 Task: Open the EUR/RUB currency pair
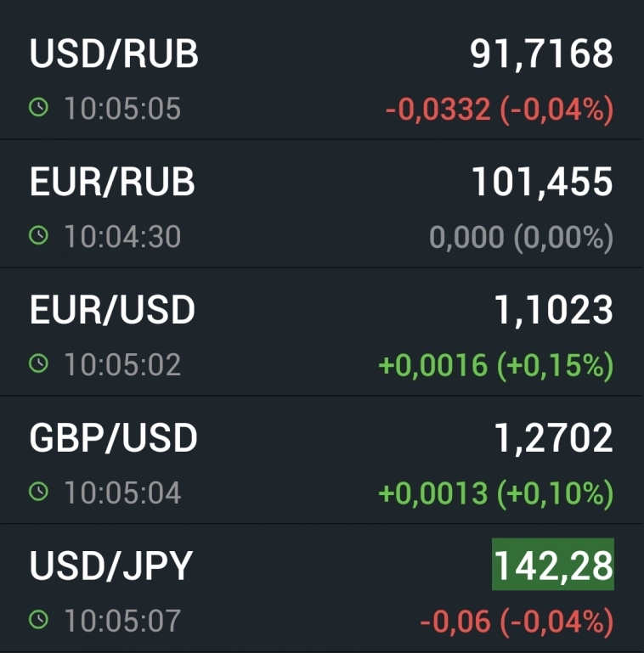pyautogui.click(x=112, y=183)
